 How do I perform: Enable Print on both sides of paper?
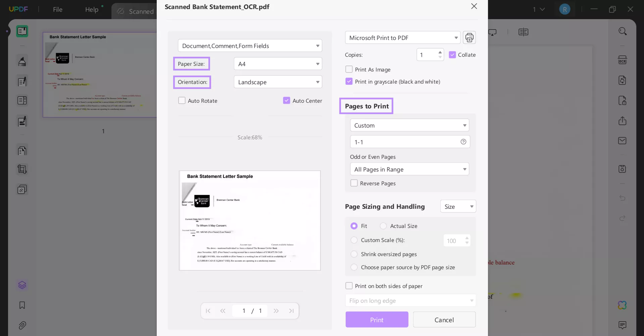coord(349,286)
